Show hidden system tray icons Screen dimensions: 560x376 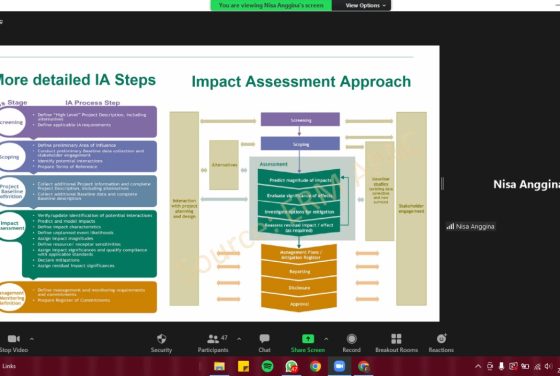coord(478,366)
